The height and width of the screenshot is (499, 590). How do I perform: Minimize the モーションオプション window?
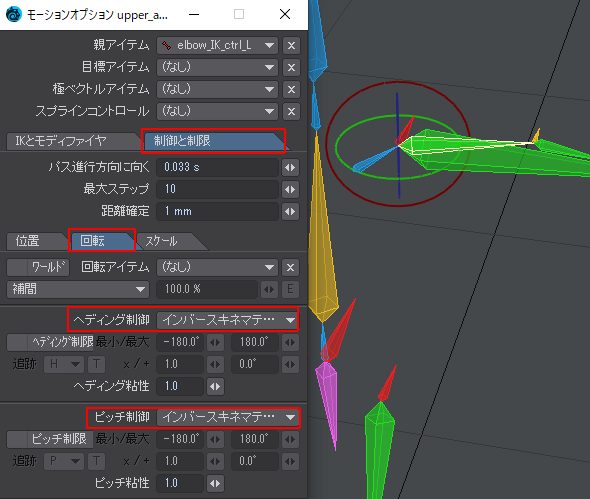pyautogui.click(x=194, y=15)
